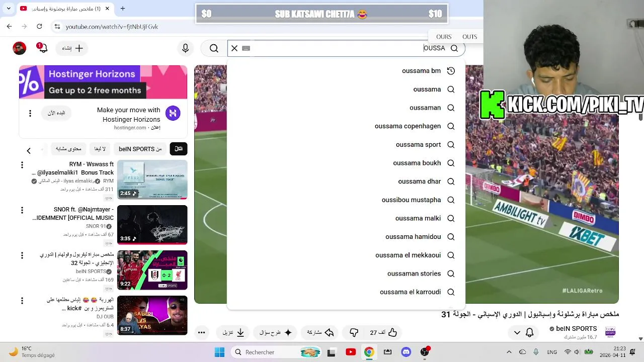Image resolution: width=644 pixels, height=362 pixels.
Task: Click the Hostinger Horizons ad banner
Action: point(103,82)
